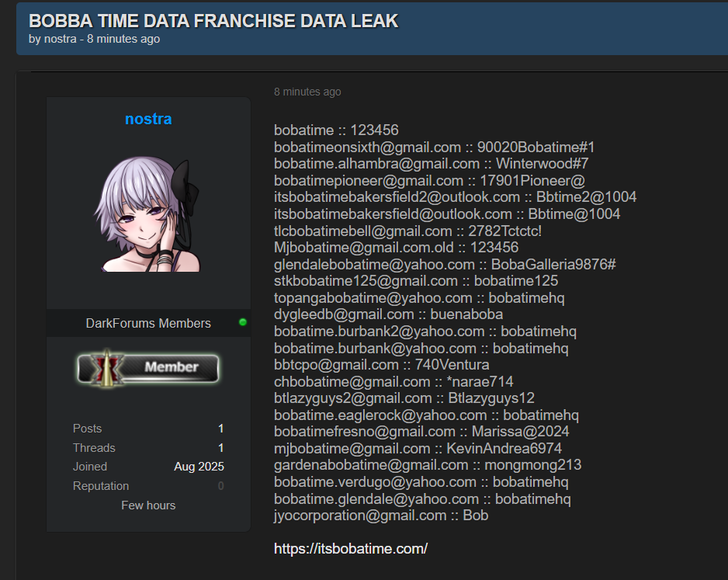The width and height of the screenshot is (728, 580).
Task: Open nostra's profile from the sidebar username
Action: point(148,119)
